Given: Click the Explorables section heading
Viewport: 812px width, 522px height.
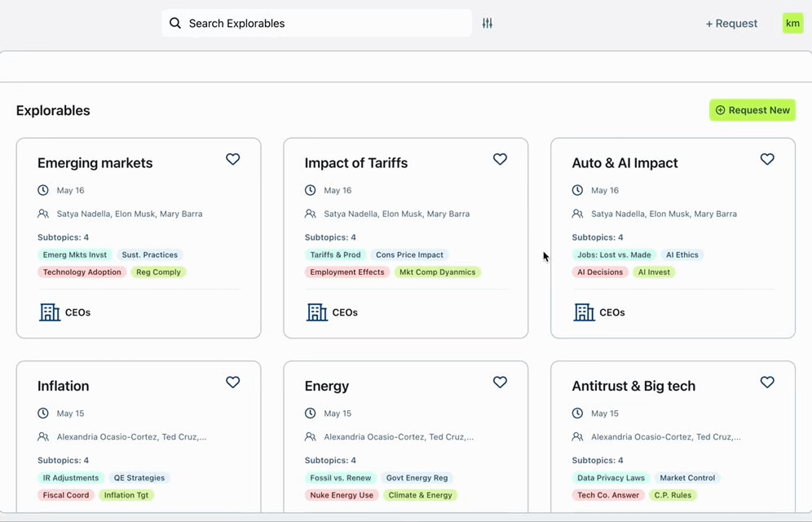Looking at the screenshot, I should tap(53, 110).
